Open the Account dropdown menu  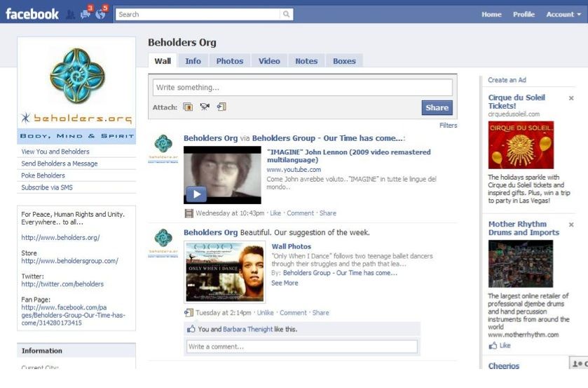tap(563, 14)
